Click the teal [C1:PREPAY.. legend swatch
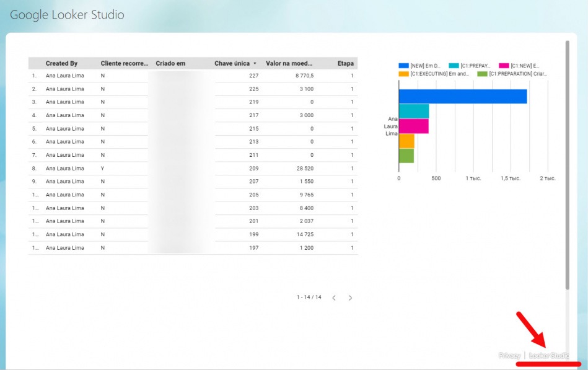588x370 pixels. 454,66
